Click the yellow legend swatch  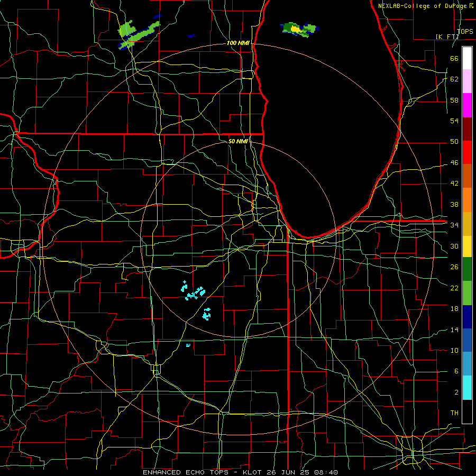coord(467,246)
